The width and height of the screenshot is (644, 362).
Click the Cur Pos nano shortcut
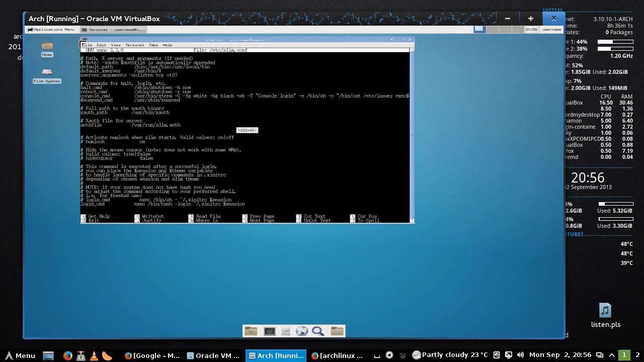coord(364,217)
